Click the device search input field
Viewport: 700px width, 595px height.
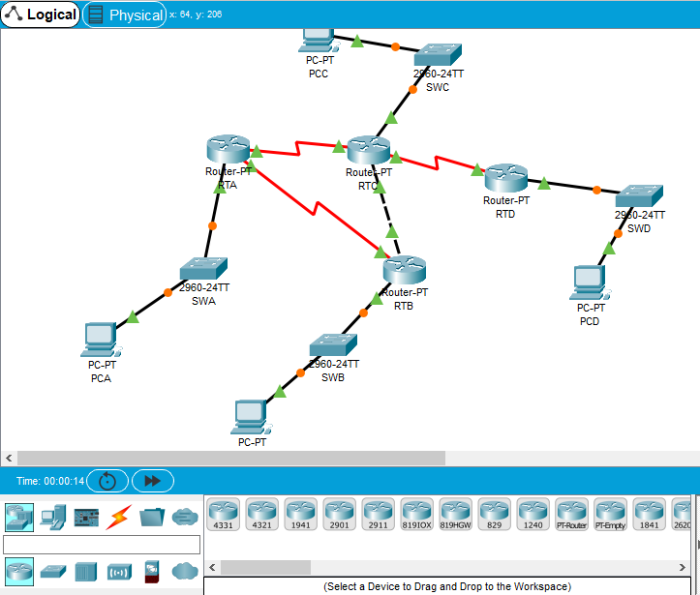[x=102, y=544]
